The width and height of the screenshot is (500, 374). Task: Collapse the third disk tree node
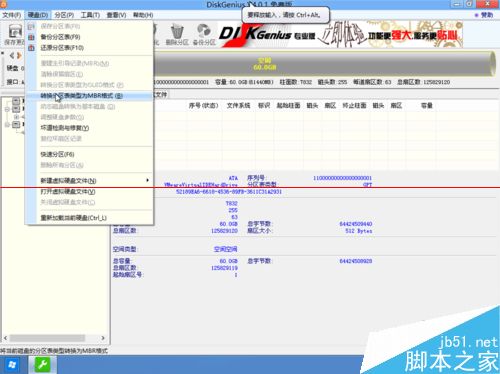click(x=7, y=124)
